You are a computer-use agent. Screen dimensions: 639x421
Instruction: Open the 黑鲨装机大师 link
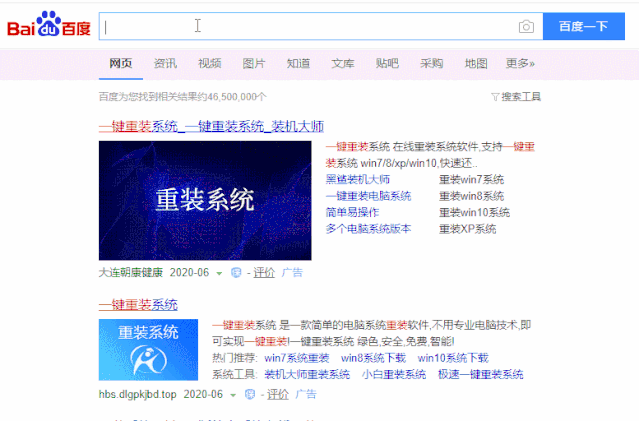point(357,179)
